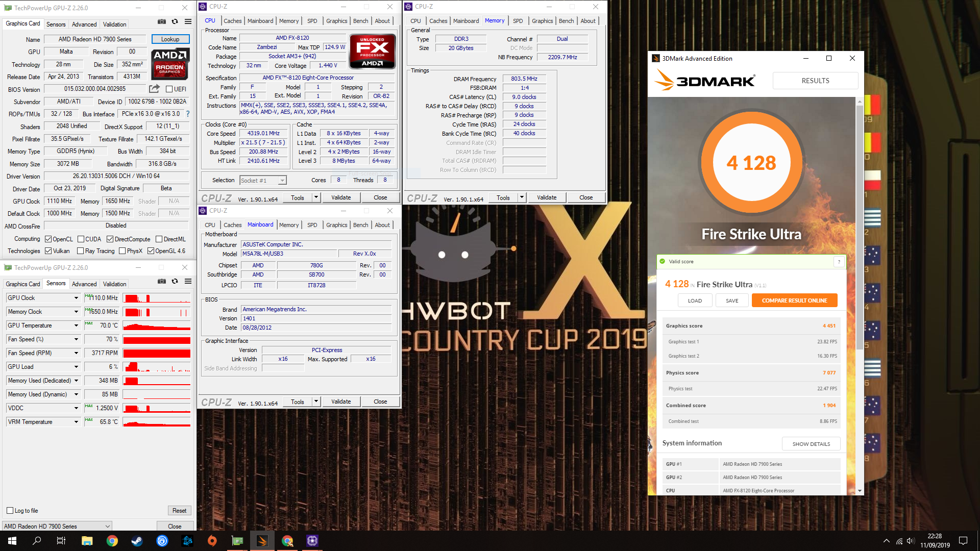
Task: Open the notification center icon in system tray
Action: point(963,541)
